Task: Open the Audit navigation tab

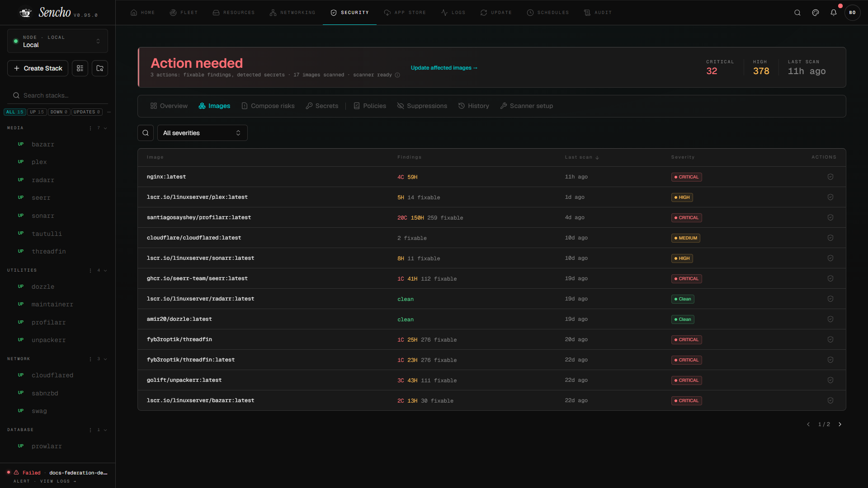Action: pyautogui.click(x=598, y=13)
